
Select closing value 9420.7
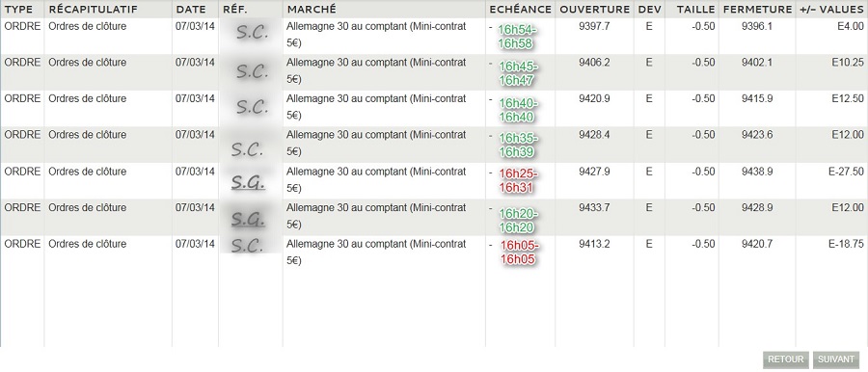click(x=757, y=244)
